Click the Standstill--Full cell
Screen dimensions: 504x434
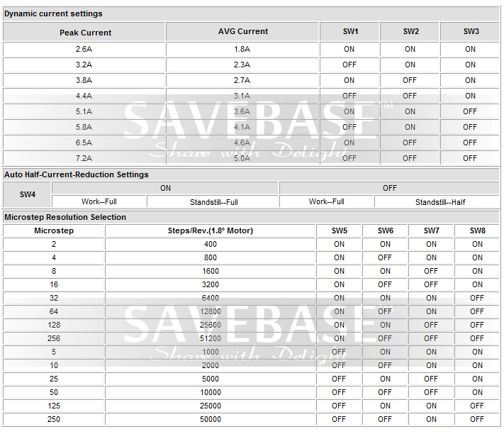[x=213, y=202]
